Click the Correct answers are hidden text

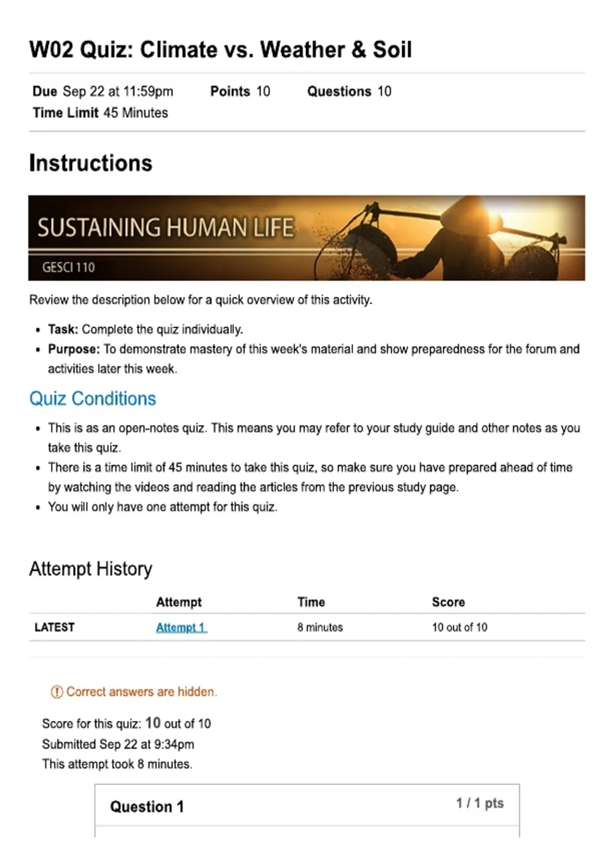point(142,692)
